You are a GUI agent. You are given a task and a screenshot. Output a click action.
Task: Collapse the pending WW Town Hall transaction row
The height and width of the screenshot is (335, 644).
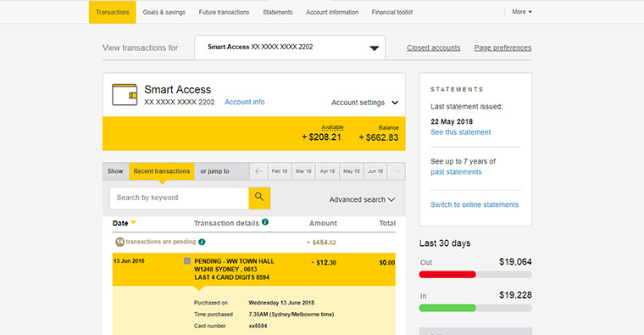point(254,269)
